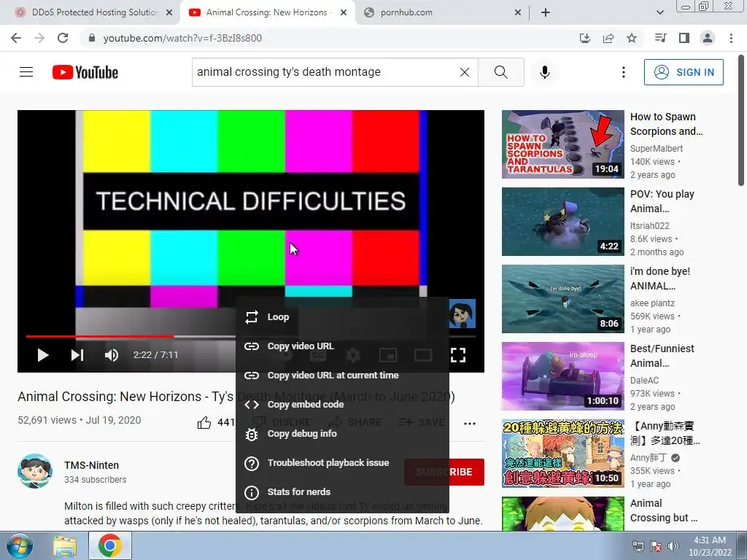Screen dimensions: 747x560
Task: Like the video with the thumbs-up icon
Action: click(x=204, y=422)
